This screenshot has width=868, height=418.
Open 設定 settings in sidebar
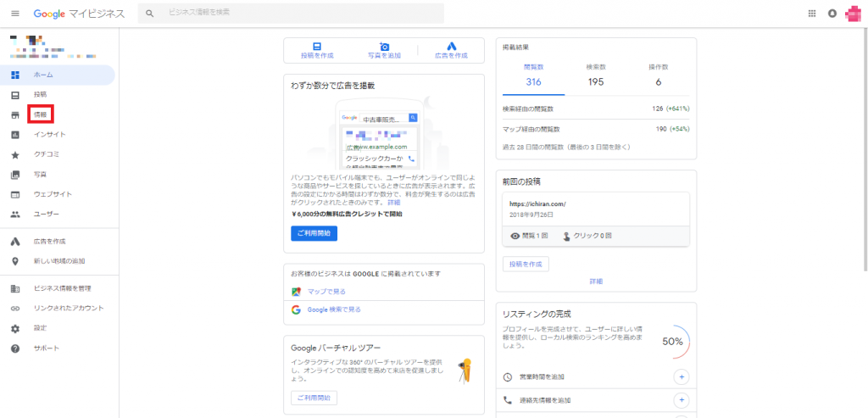[40, 328]
